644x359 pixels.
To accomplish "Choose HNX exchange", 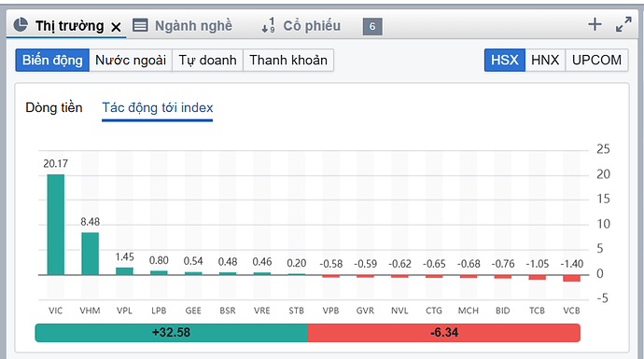I will (x=545, y=61).
